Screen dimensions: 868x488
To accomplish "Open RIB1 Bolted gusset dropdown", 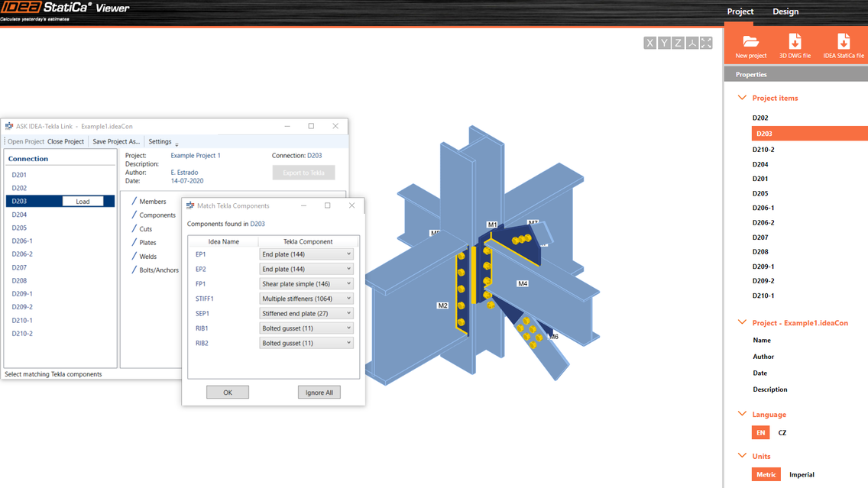I will coord(306,328).
